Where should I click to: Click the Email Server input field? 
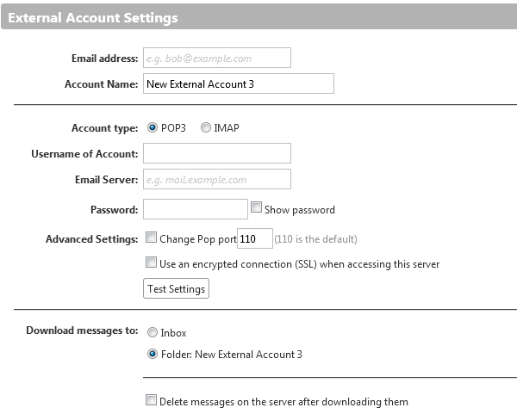coord(216,179)
